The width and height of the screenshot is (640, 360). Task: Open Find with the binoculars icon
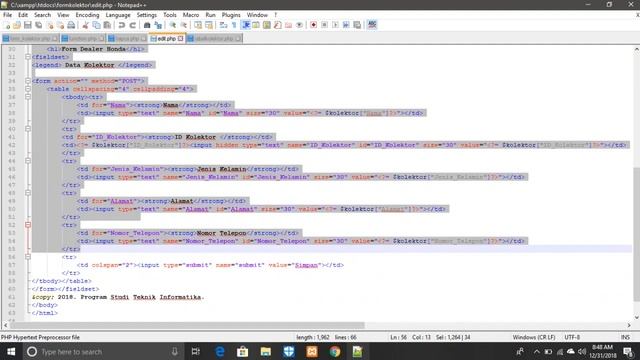click(x=147, y=25)
